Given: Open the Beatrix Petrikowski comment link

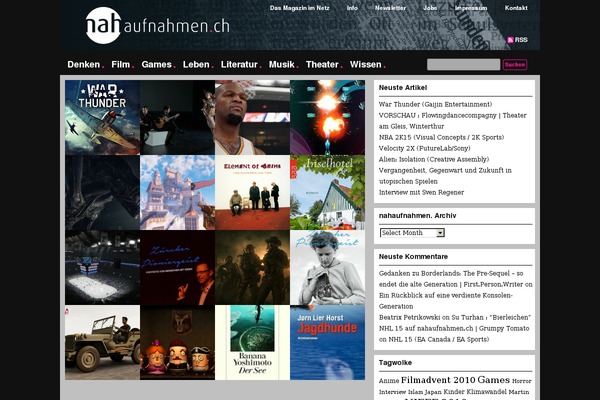Looking at the screenshot, I should pyautogui.click(x=409, y=317).
